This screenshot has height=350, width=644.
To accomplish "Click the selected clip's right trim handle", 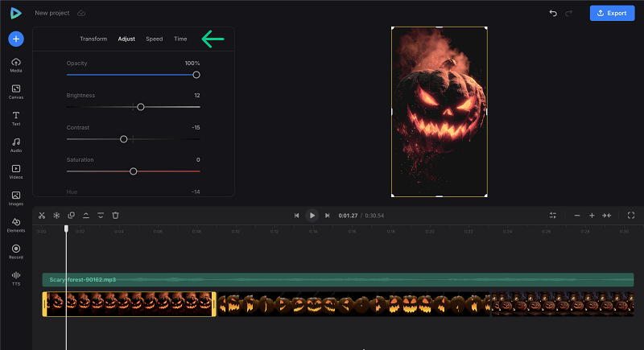I will pos(214,304).
